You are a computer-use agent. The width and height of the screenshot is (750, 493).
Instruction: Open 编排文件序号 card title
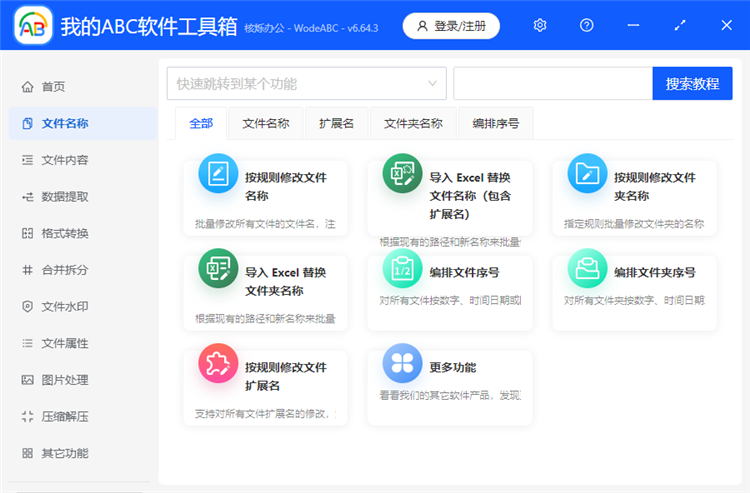pos(464,273)
